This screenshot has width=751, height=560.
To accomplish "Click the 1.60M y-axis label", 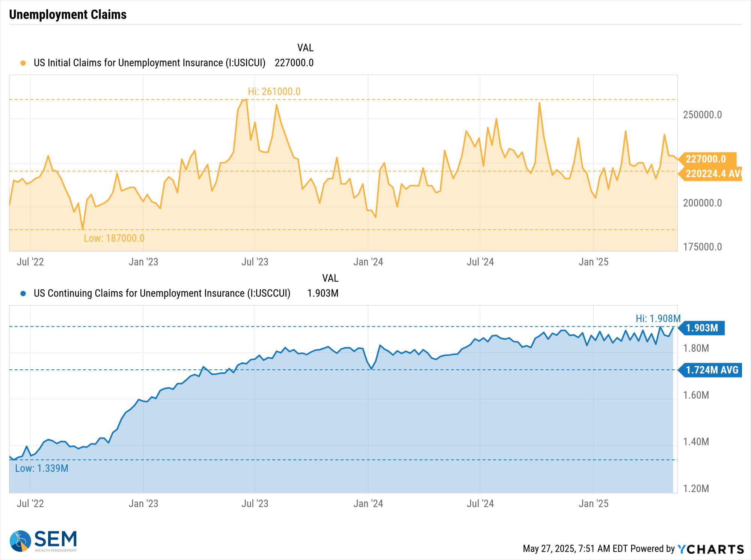I will 696,395.
